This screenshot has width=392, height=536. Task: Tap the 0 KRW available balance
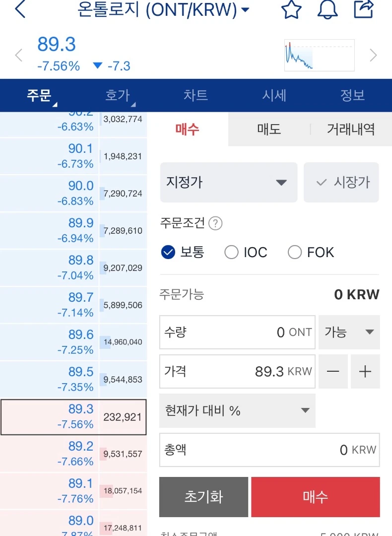point(357,295)
